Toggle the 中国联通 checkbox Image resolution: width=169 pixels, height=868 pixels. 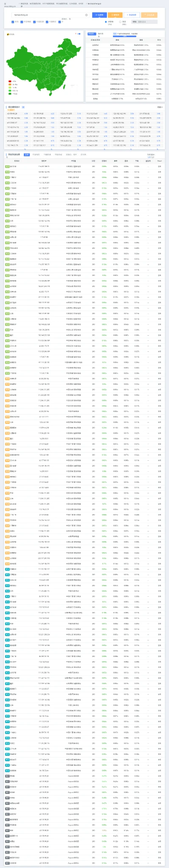tap(34, 21)
